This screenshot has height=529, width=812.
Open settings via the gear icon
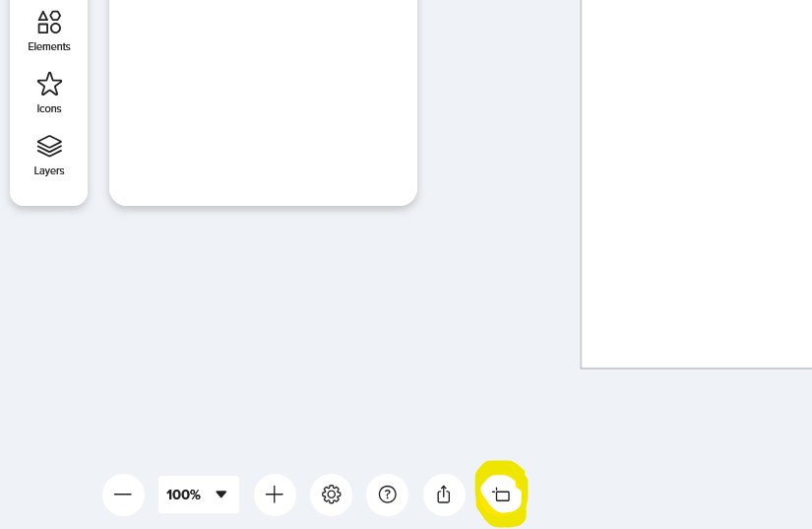pyautogui.click(x=331, y=495)
